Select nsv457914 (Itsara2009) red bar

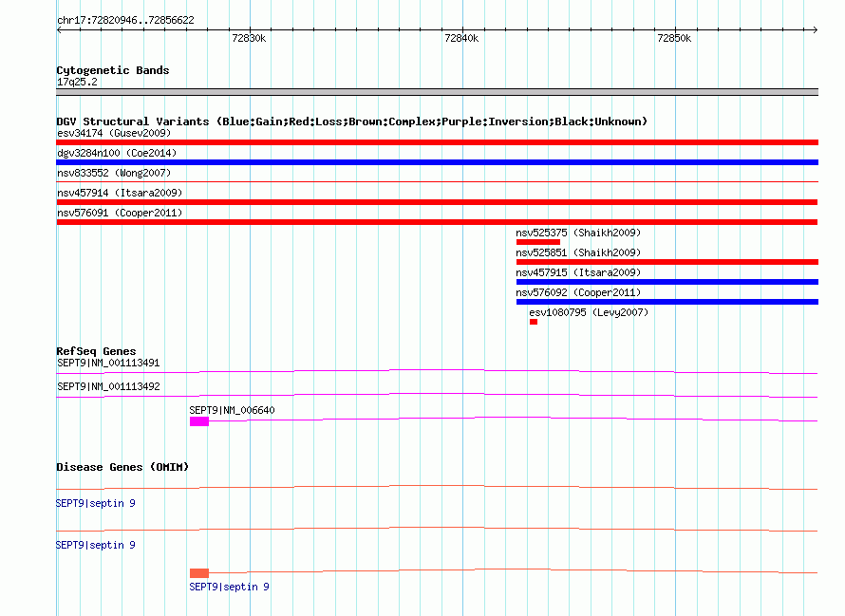[437, 202]
